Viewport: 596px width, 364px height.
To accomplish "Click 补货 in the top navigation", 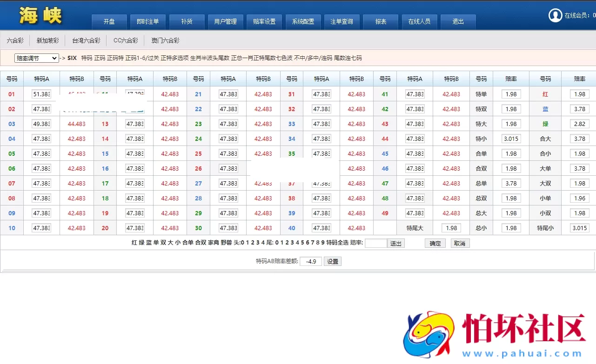I will click(187, 21).
